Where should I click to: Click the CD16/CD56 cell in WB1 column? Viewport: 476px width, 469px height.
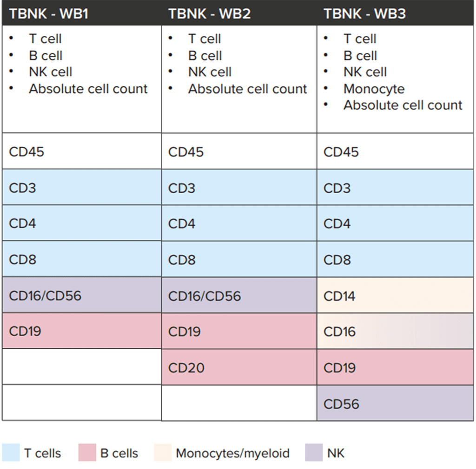[81, 295]
